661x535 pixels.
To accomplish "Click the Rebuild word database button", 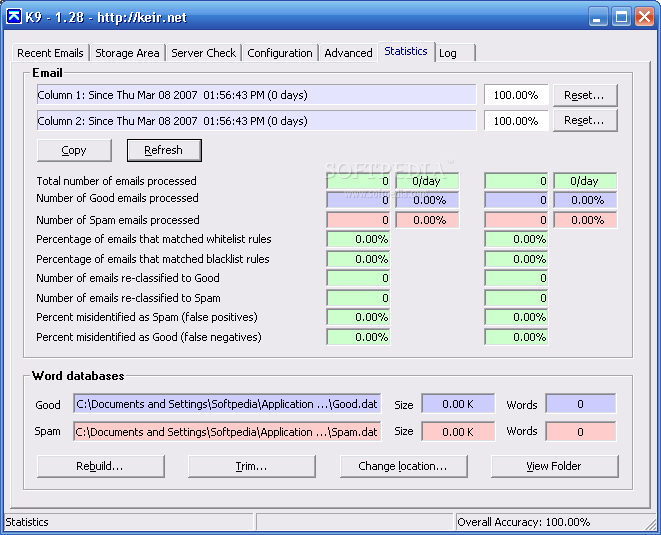I will pyautogui.click(x=100, y=466).
